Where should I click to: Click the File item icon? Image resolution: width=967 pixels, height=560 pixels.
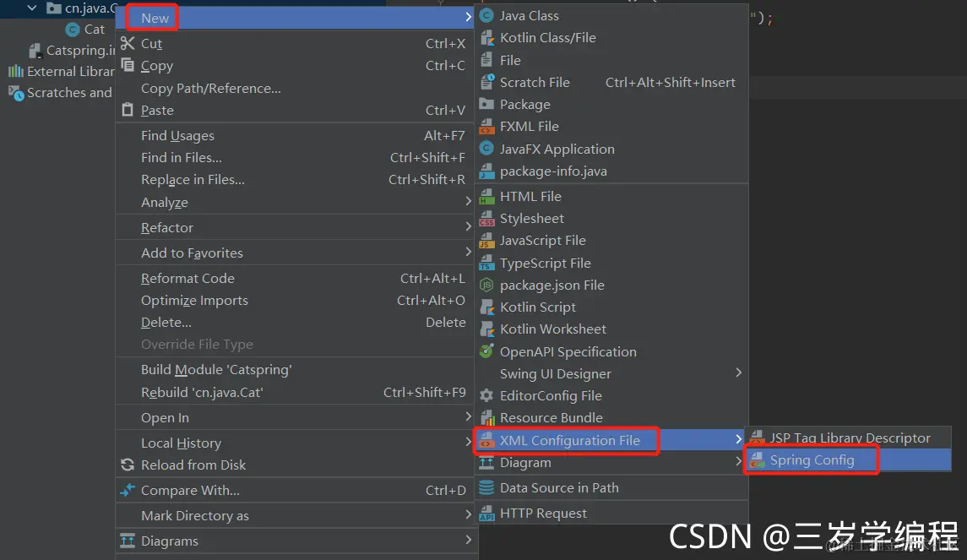click(x=486, y=60)
